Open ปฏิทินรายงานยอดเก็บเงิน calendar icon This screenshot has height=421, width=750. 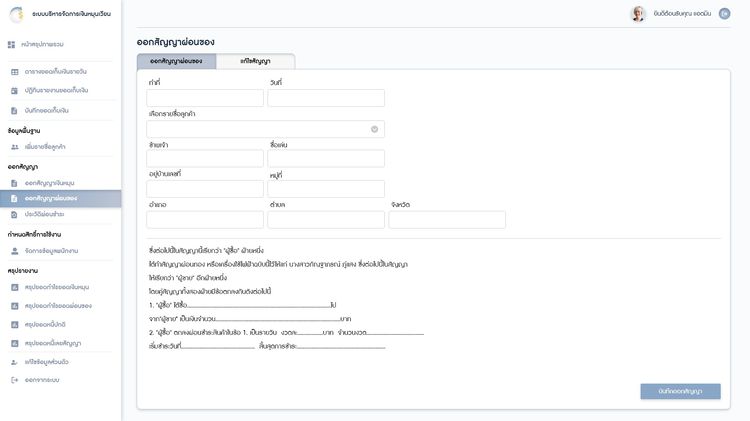[14, 90]
